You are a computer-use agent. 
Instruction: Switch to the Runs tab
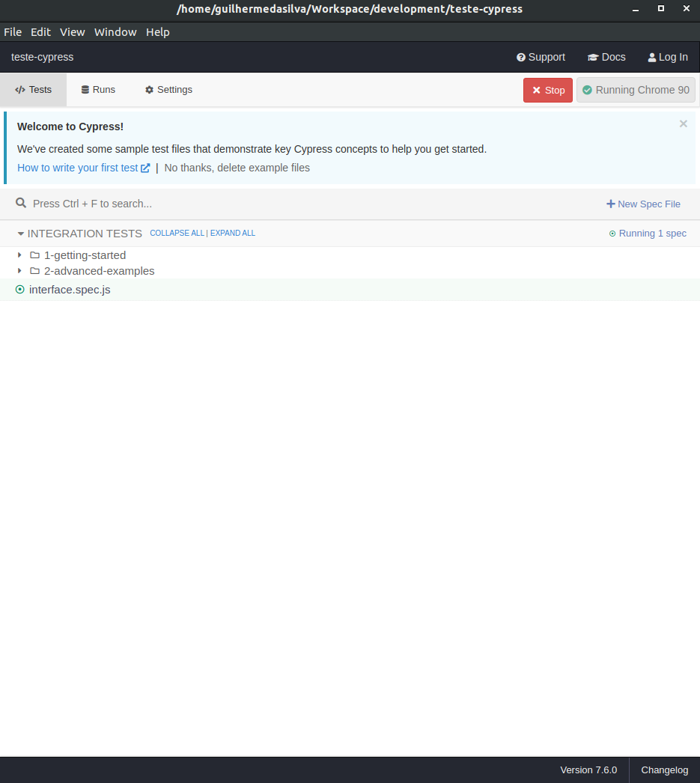pyautogui.click(x=98, y=90)
